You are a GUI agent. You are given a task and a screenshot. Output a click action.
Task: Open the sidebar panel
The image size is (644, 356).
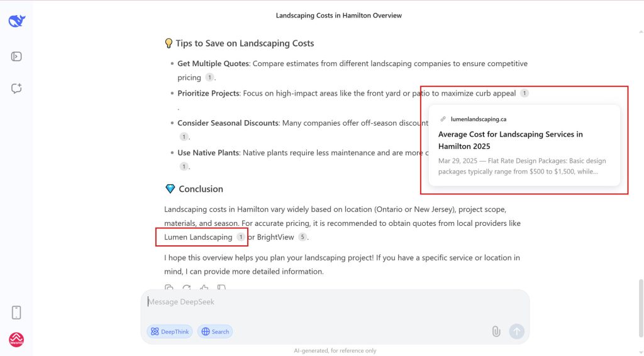pyautogui.click(x=17, y=57)
